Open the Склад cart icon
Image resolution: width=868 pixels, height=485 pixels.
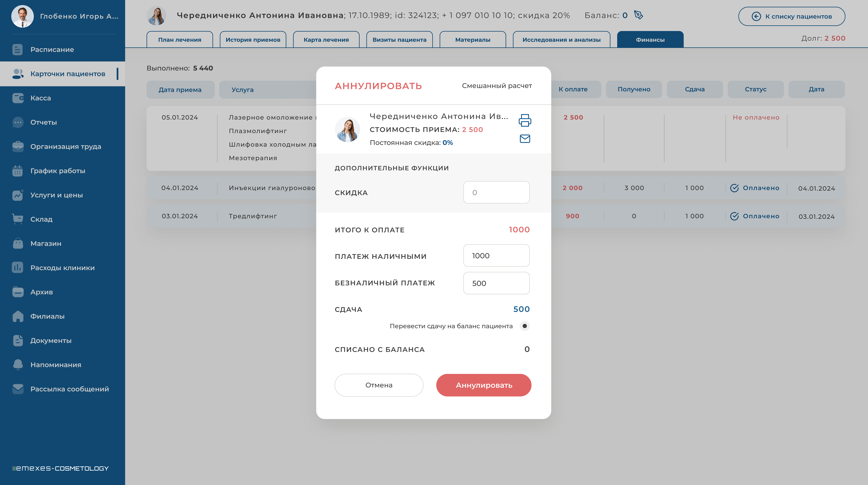(17, 219)
